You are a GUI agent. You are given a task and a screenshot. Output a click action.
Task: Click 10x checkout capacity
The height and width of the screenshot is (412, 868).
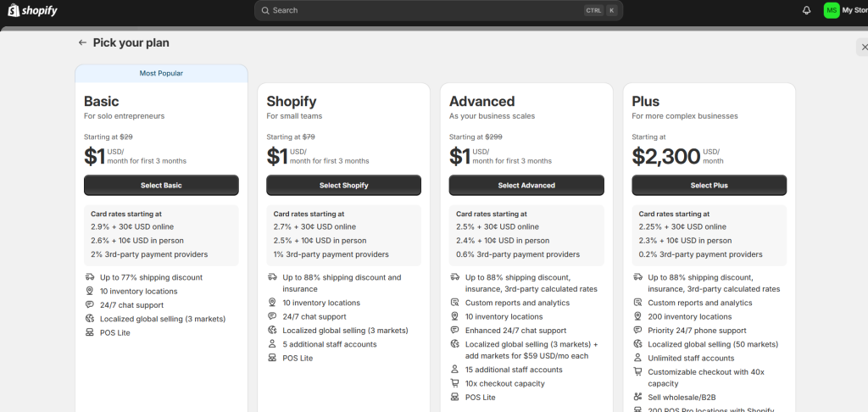click(x=505, y=384)
